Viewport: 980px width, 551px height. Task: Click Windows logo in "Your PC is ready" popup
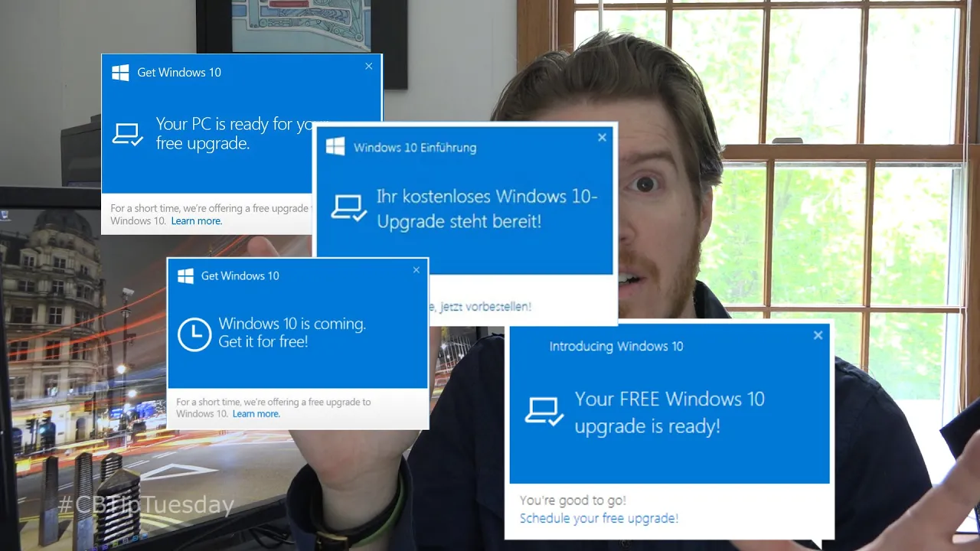[x=120, y=73]
